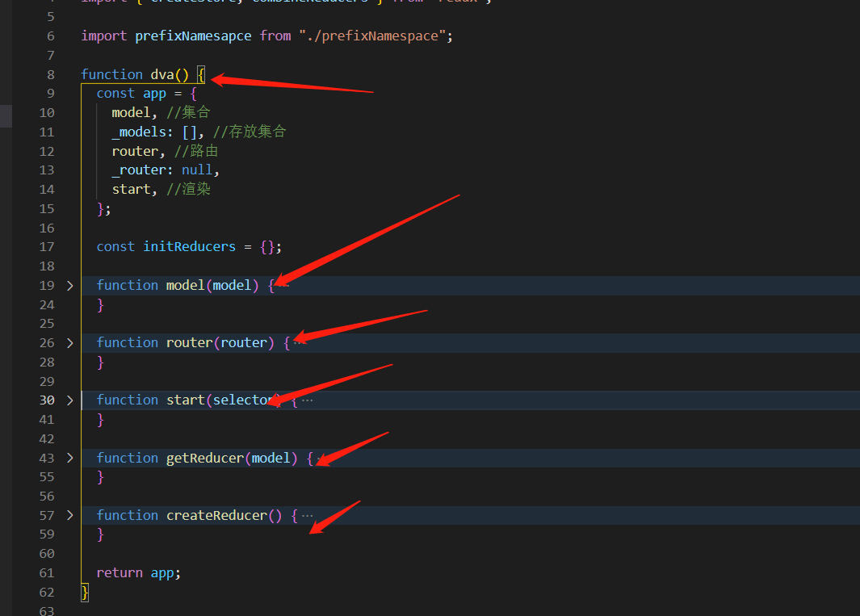Click the function name model on line 19

coord(186,286)
